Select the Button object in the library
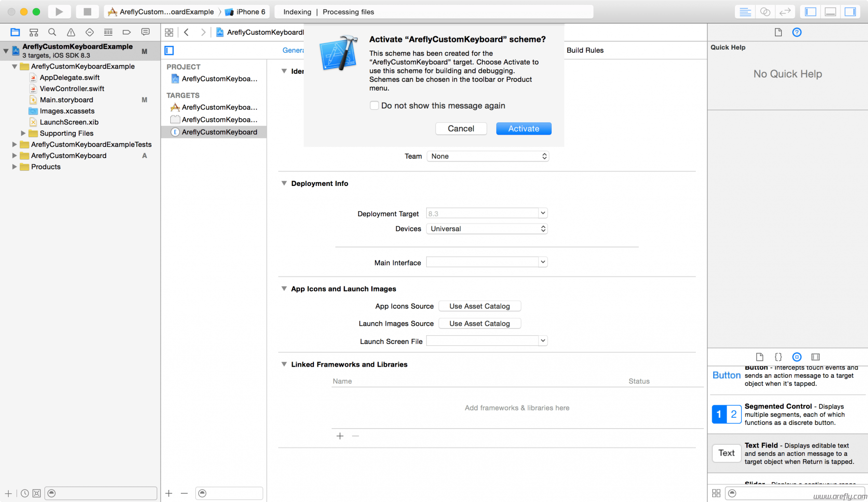Viewport: 868px width, 502px height. (788, 376)
